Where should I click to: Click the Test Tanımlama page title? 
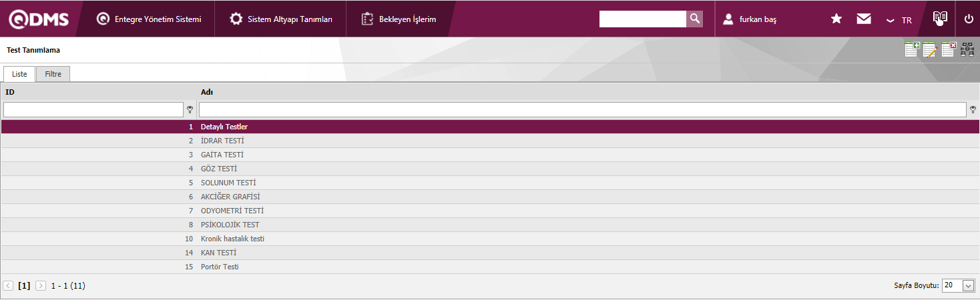tap(33, 50)
